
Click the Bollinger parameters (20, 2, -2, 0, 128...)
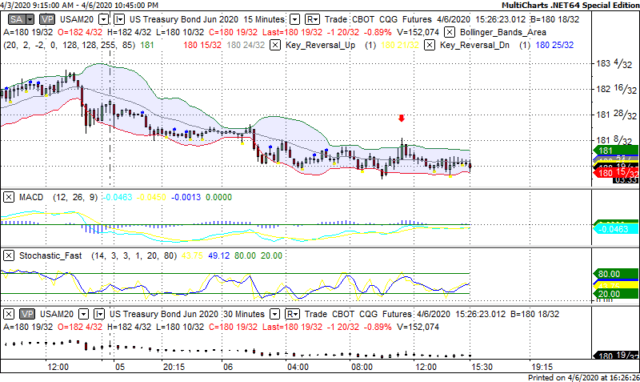(69, 45)
